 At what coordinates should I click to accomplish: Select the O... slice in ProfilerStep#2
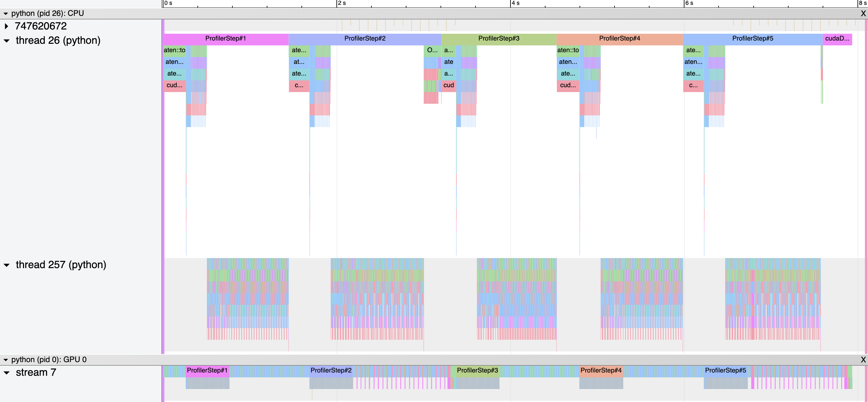[432, 50]
